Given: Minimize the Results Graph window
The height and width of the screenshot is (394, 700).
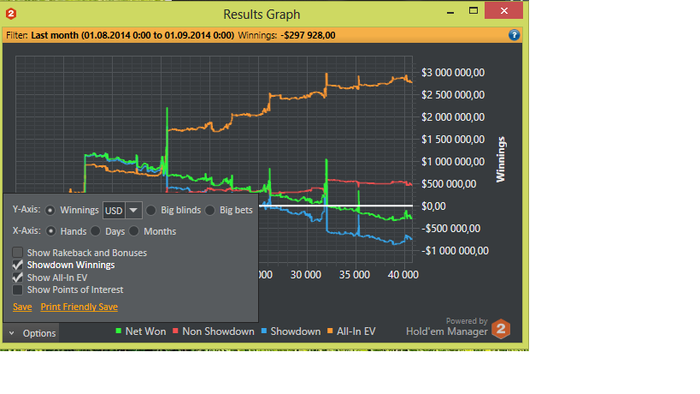Looking at the screenshot, I should tap(450, 12).
